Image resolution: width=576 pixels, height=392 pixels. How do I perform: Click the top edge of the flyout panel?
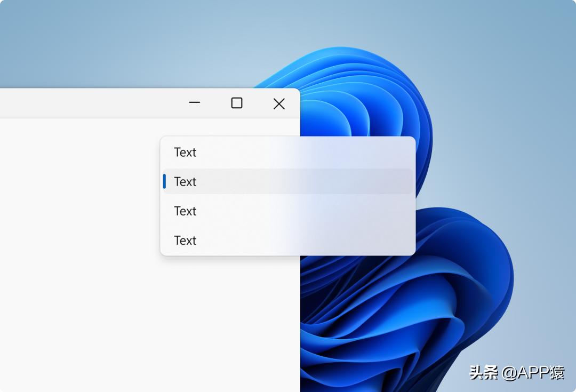288,138
